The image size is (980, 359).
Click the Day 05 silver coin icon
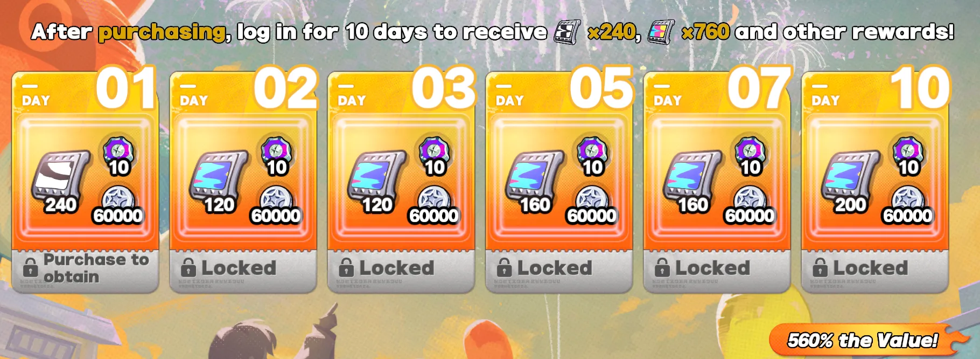(x=592, y=199)
